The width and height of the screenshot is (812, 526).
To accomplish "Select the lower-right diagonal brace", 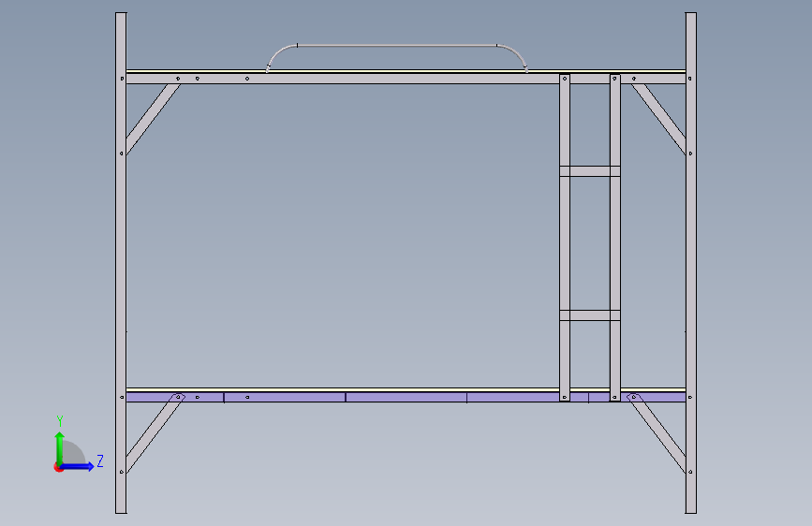I will click(657, 434).
